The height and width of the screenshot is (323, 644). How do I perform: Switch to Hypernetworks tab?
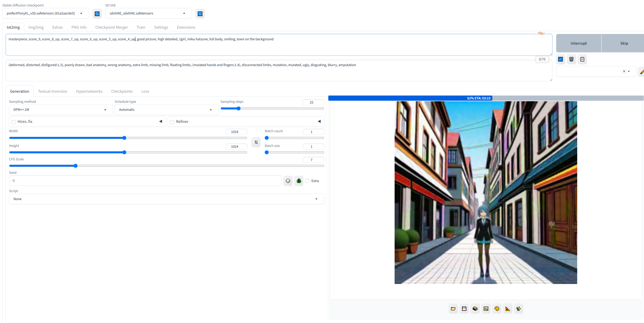(89, 91)
